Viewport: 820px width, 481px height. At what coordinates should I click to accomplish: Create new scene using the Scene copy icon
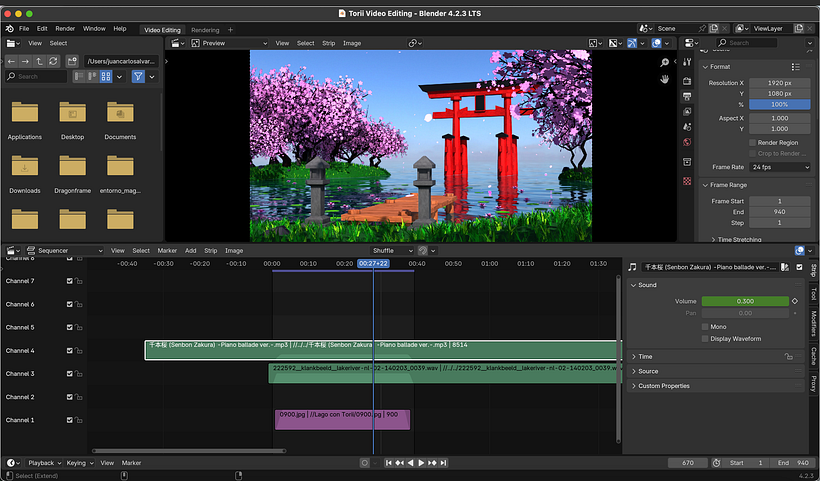714,29
